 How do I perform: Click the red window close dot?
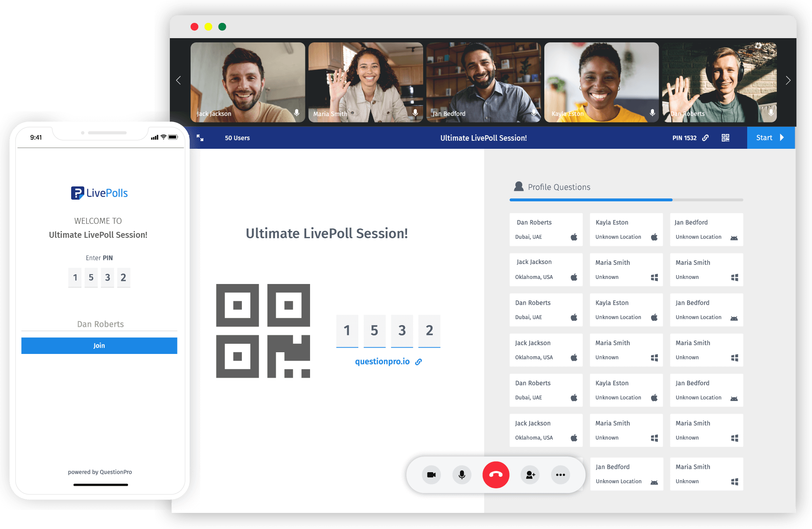tap(194, 27)
